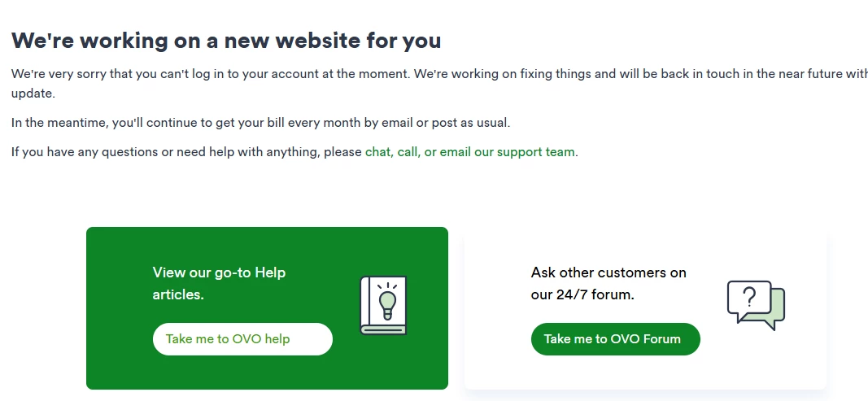
Task: Click the question mark symbol in the bubble
Action: pos(749,296)
